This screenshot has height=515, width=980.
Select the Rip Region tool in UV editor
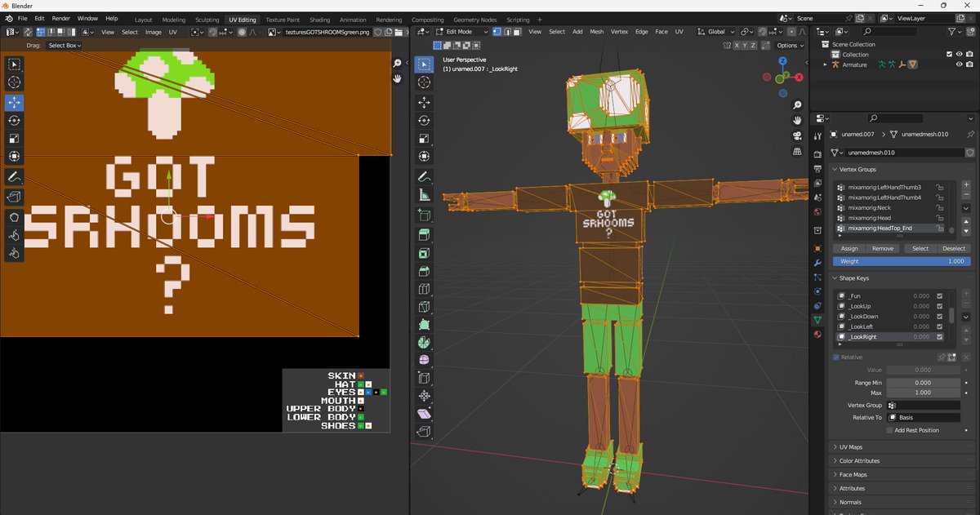coord(15,197)
